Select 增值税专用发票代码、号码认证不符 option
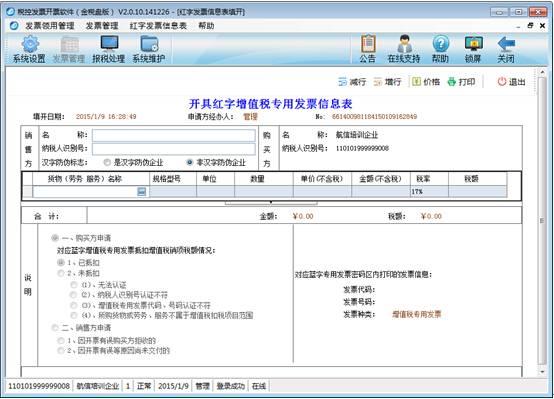Viewport: 554px width, 399px height. (73, 305)
